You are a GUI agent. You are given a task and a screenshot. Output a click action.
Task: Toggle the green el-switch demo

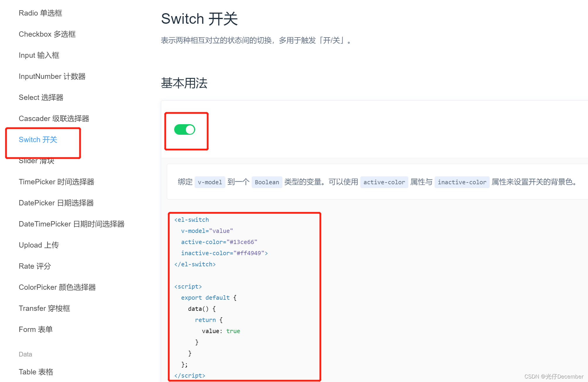click(x=184, y=129)
